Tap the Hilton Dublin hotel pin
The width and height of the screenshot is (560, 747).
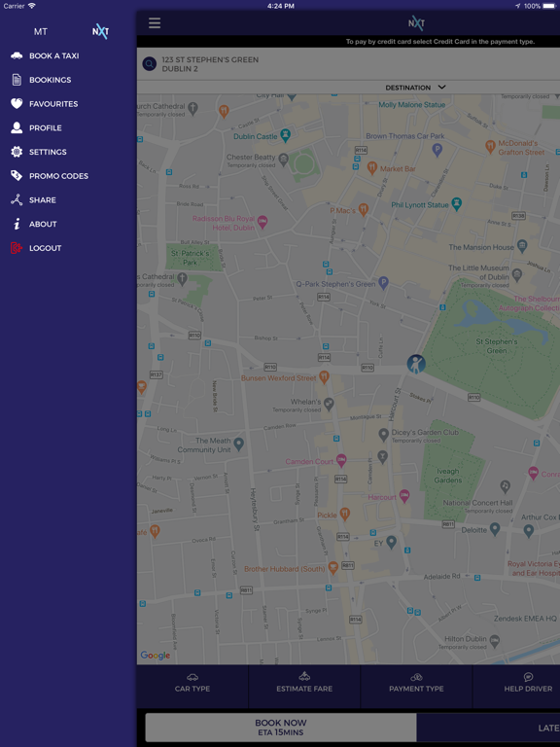(495, 639)
